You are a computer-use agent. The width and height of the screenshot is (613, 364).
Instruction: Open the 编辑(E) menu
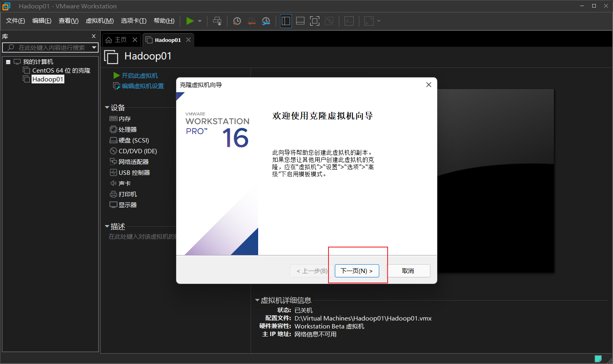[x=42, y=21]
